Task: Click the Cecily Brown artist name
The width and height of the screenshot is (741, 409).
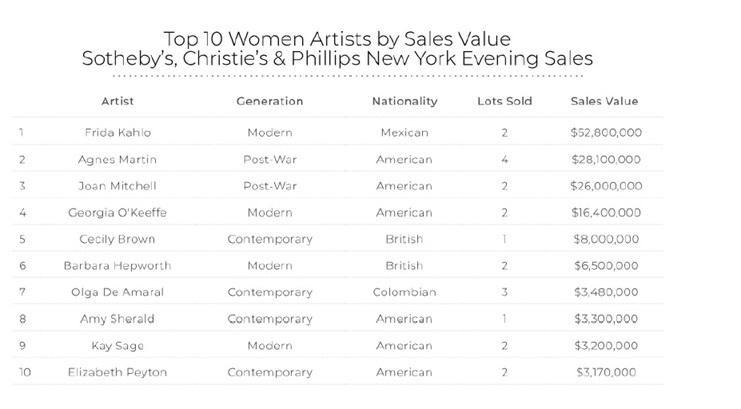Action: [x=118, y=239]
